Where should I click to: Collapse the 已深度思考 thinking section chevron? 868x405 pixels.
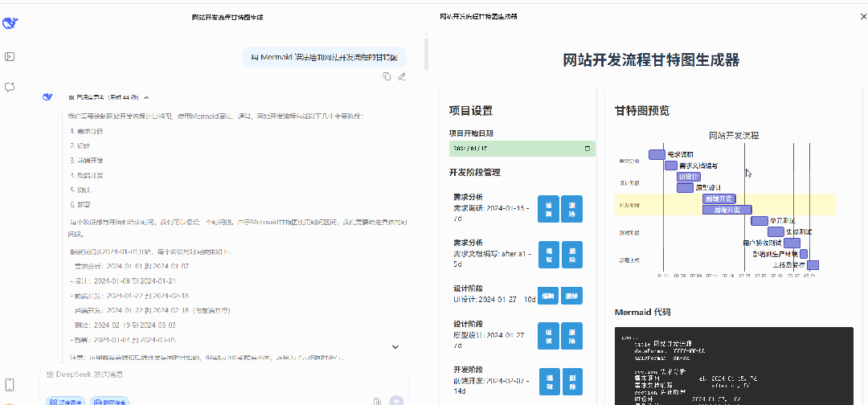click(x=147, y=98)
